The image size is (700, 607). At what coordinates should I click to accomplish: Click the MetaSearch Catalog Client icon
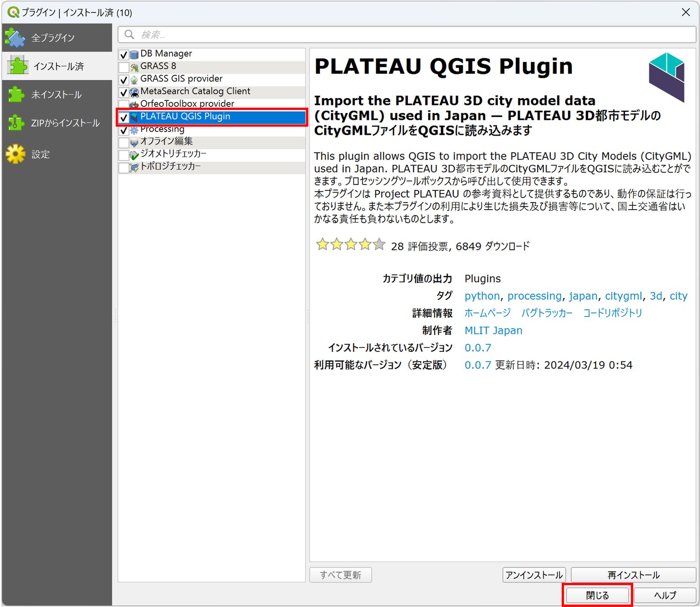tap(134, 92)
